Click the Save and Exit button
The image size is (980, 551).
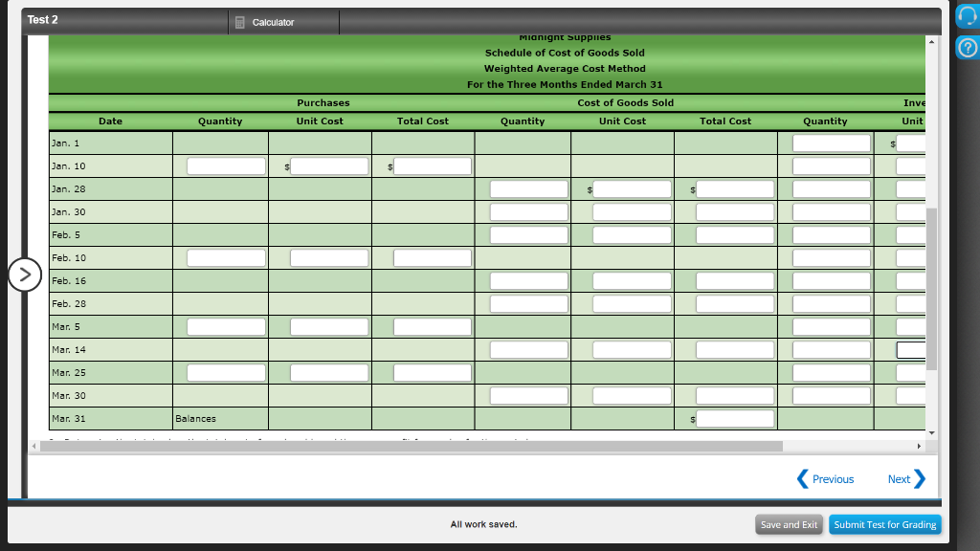pyautogui.click(x=788, y=524)
